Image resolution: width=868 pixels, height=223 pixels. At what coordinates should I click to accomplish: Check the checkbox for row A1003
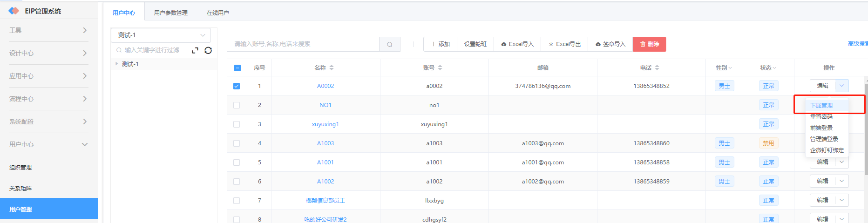tap(237, 143)
